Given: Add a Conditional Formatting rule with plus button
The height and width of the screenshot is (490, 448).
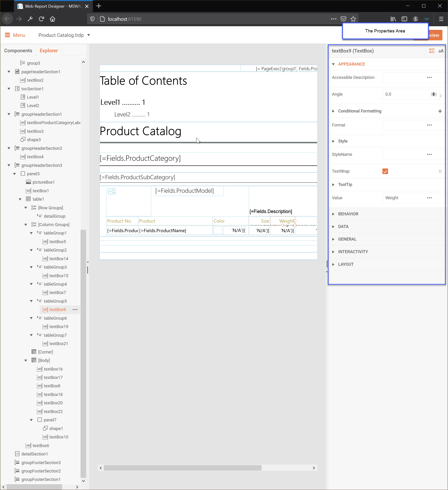Looking at the screenshot, I should (x=440, y=111).
